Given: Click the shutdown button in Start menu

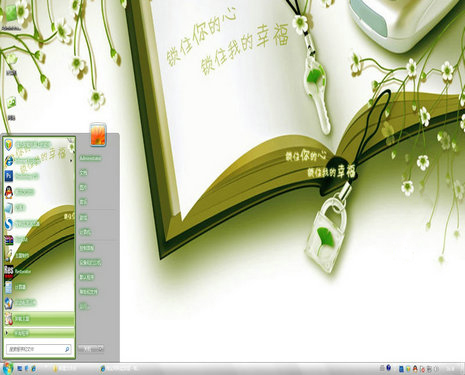Looking at the screenshot, I should (88, 349).
